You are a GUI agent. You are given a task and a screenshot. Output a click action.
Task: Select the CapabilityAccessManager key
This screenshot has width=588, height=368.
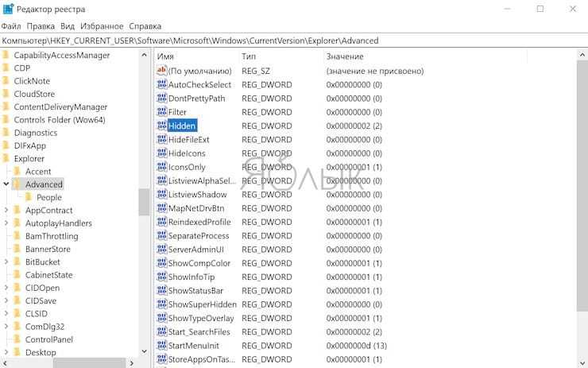(62, 55)
